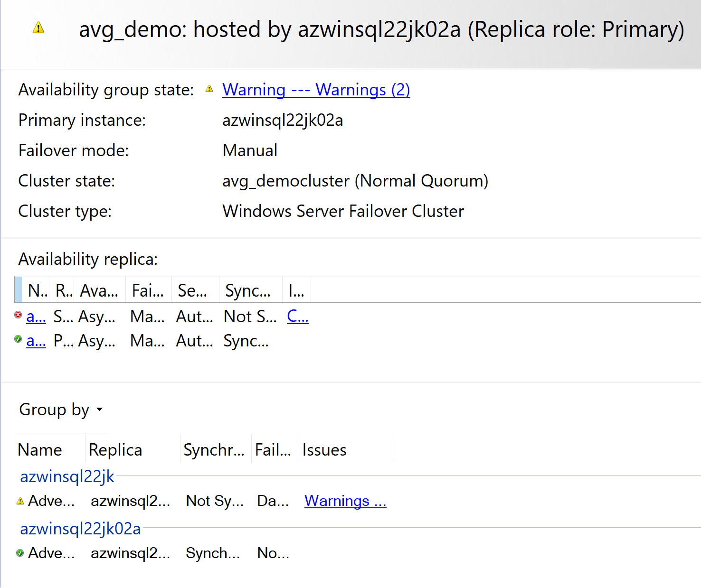
Task: Sort by the Ava... column header
Action: pyautogui.click(x=99, y=290)
